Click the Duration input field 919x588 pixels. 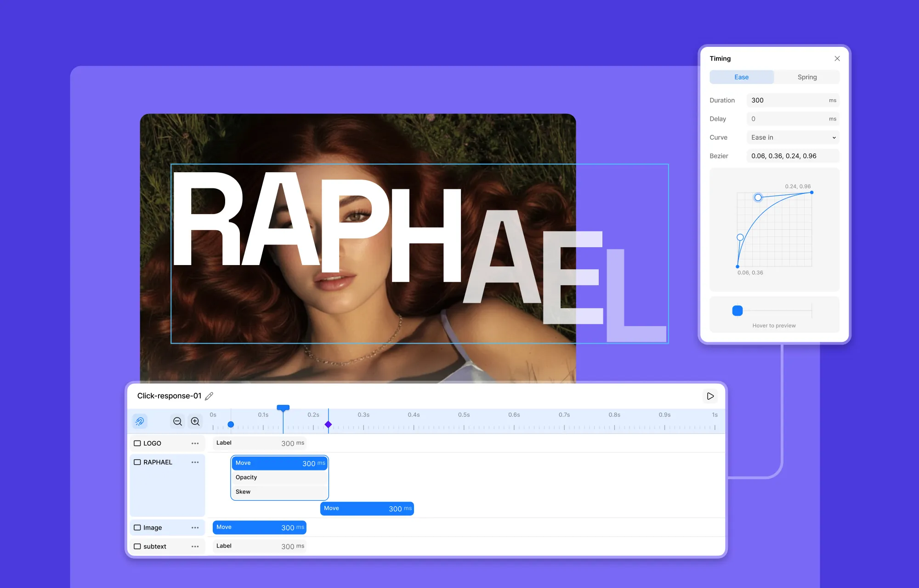[793, 100]
